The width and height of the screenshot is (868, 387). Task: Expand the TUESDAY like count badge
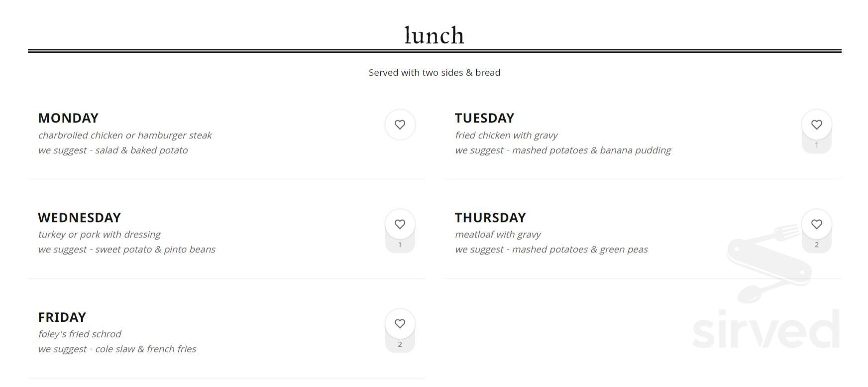[x=816, y=145]
